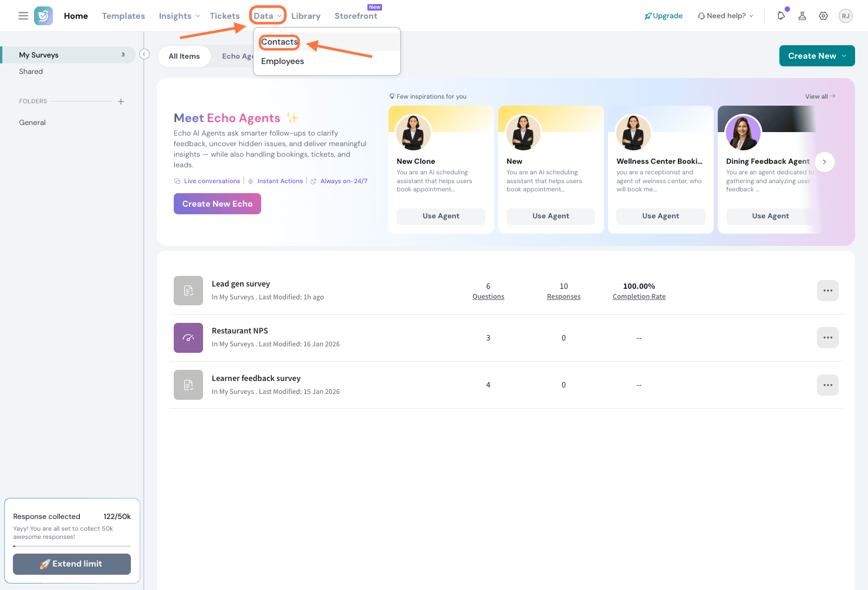Open the settings gear icon

point(823,16)
